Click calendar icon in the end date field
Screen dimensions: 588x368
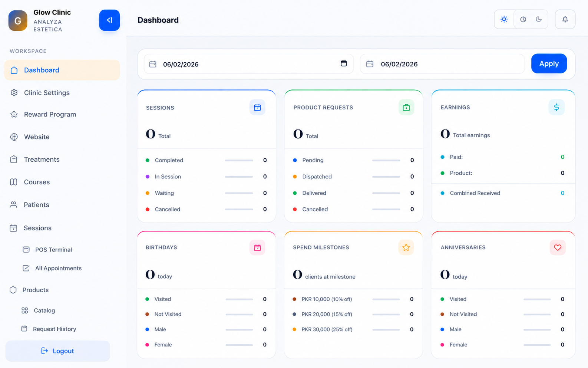tap(370, 64)
